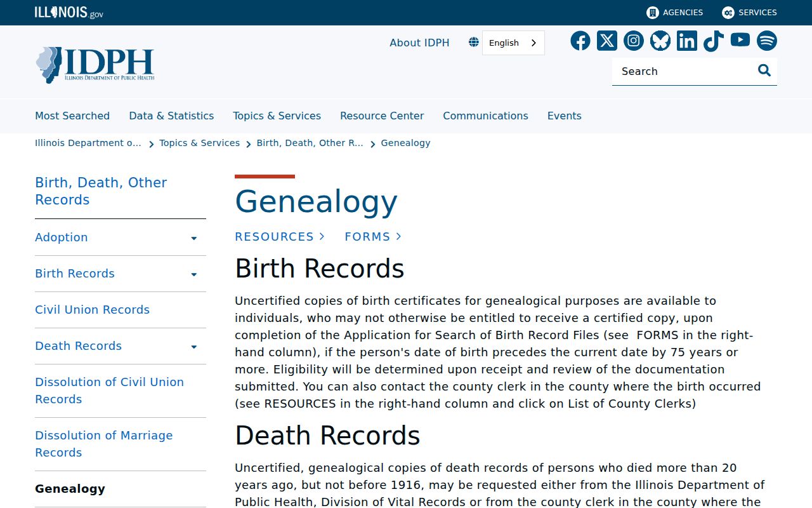Open the Resource Center menu

point(382,116)
